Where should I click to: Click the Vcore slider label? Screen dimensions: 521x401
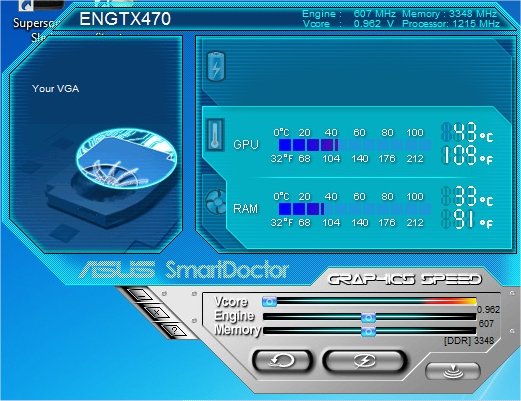pyautogui.click(x=231, y=301)
